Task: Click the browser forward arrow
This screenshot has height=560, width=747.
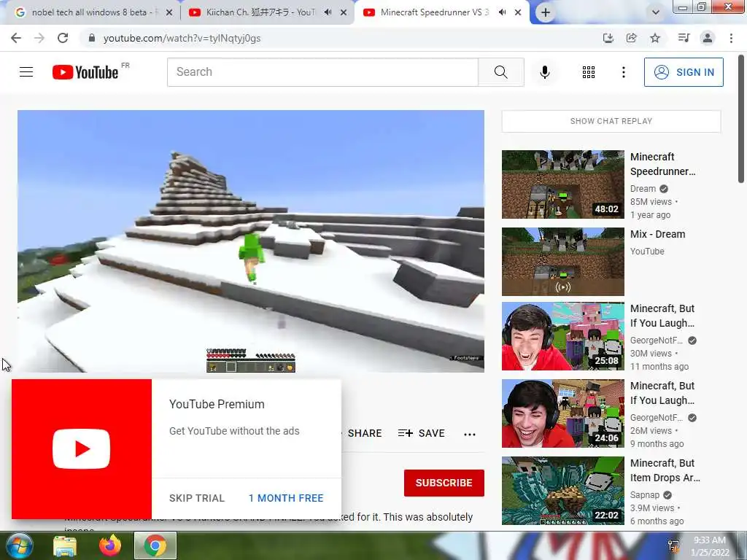Action: pos(39,38)
